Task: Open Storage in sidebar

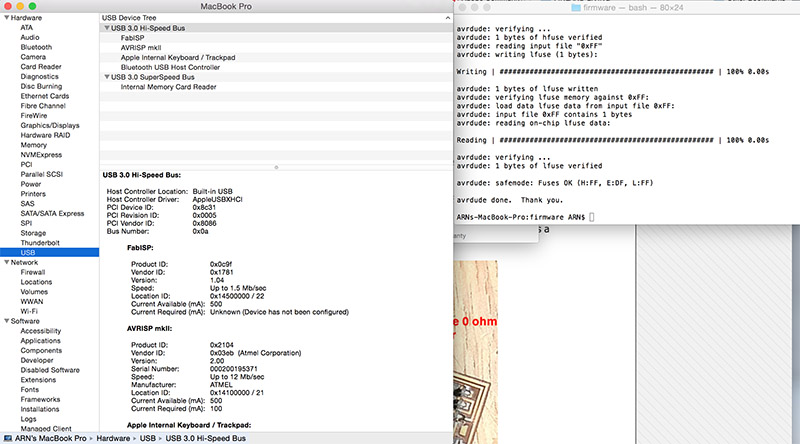Action: [x=33, y=233]
